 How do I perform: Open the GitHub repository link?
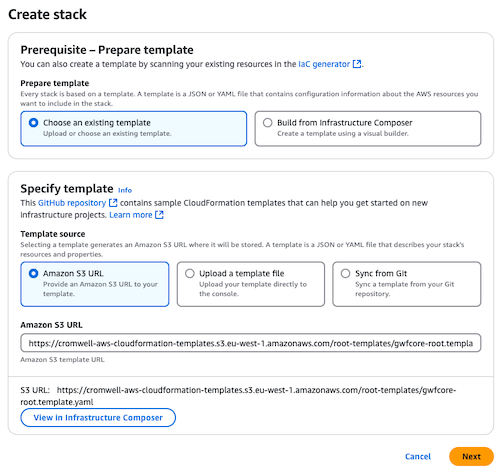[72, 203]
